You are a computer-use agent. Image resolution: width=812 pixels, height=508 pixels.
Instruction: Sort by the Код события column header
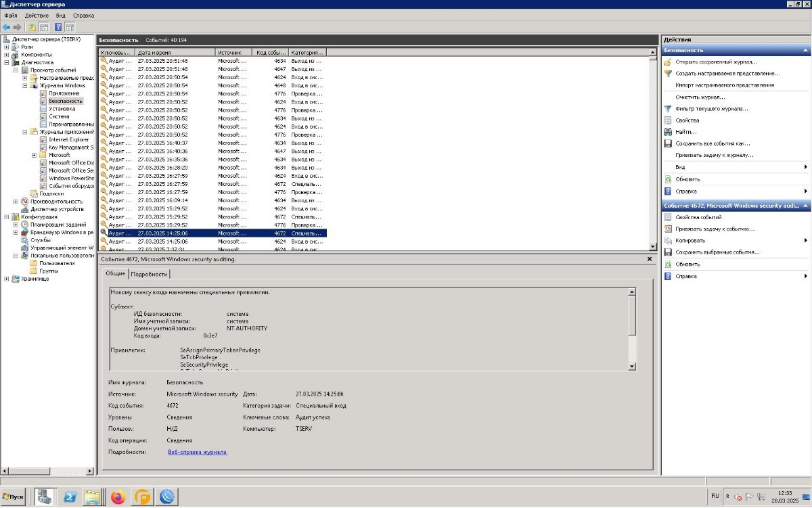(271, 52)
